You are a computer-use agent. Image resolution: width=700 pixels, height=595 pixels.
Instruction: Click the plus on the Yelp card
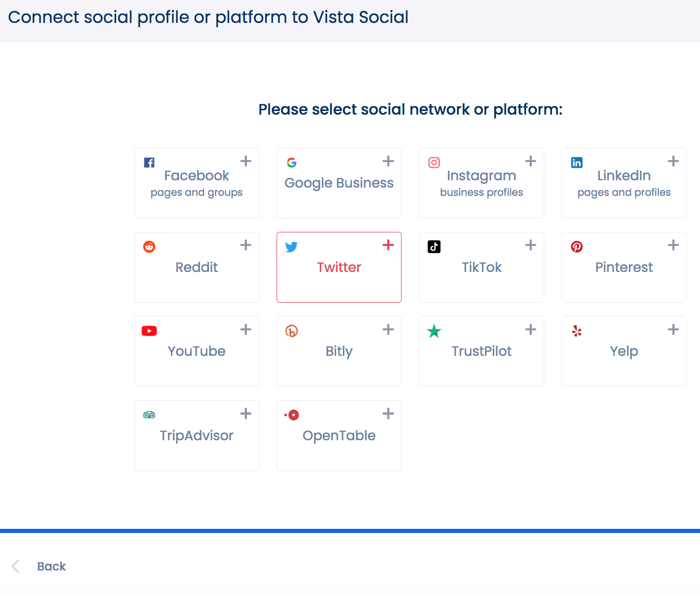pos(673,329)
